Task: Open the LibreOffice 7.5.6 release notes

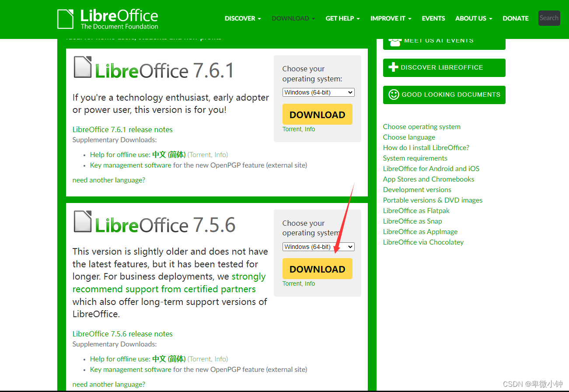Action: point(122,334)
